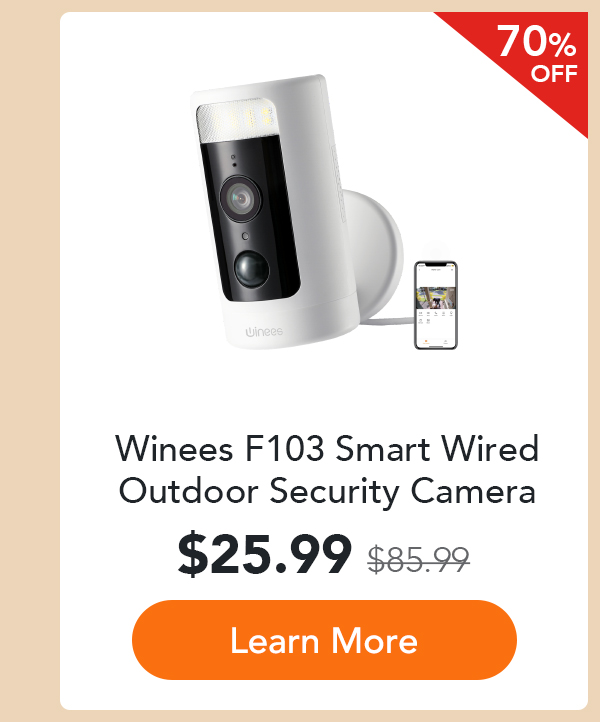
Task: Click the beige background outside the product card
Action: click(x=29, y=361)
